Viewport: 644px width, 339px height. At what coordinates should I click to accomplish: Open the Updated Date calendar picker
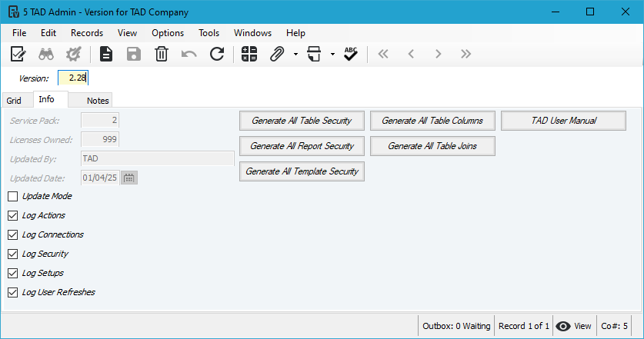129,178
